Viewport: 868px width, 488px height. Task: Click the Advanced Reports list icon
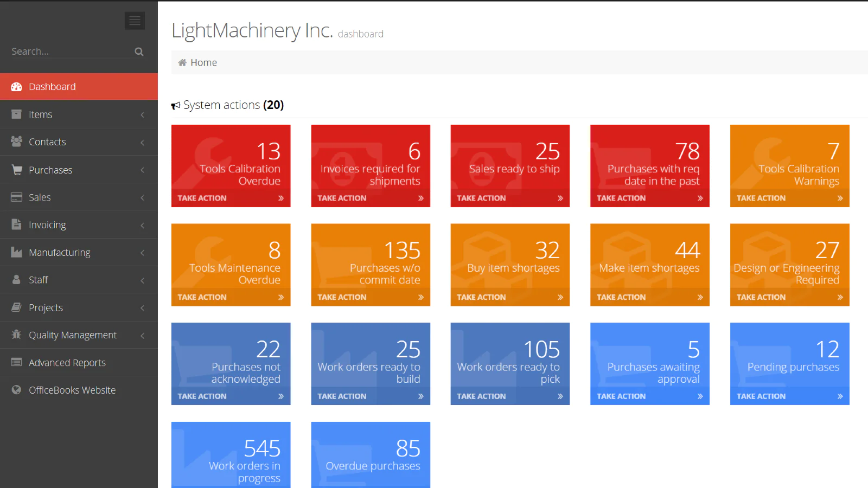coord(16,362)
